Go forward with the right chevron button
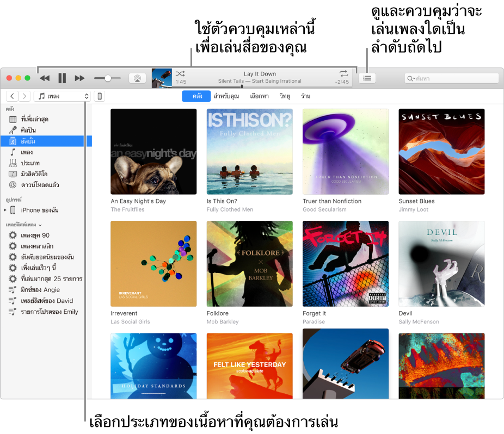 pyautogui.click(x=24, y=96)
